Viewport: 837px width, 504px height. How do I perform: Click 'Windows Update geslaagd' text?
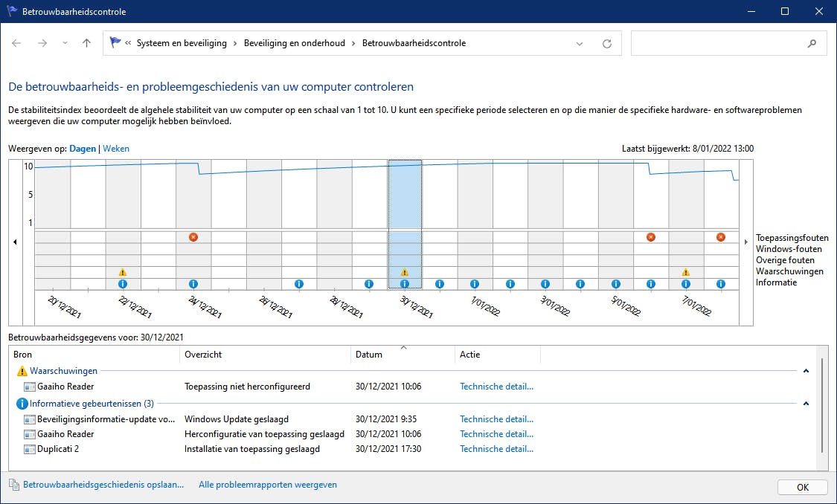[x=237, y=419]
